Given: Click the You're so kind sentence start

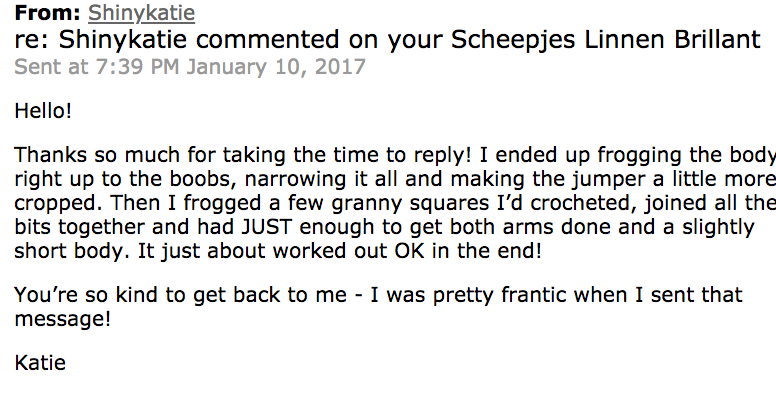Looking at the screenshot, I should tap(87, 295).
